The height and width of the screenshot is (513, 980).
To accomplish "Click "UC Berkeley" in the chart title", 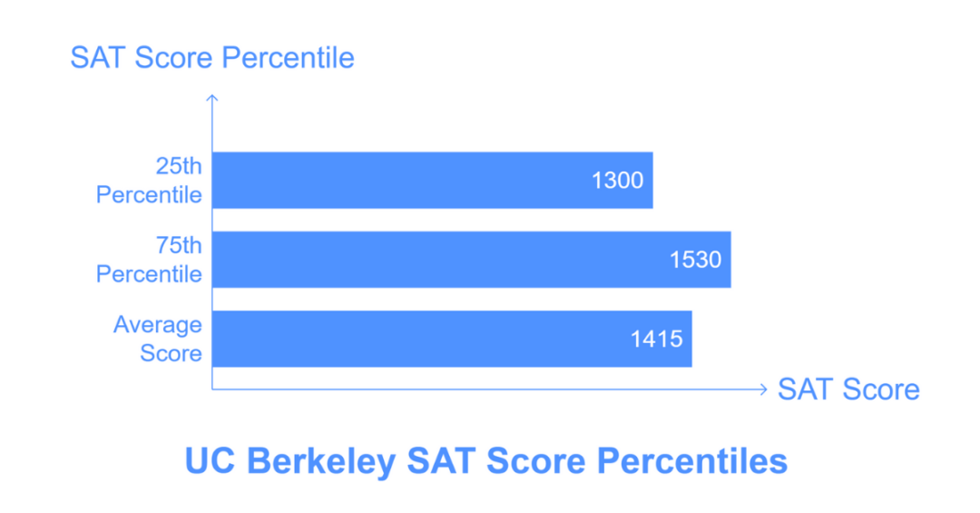I will 289,461.
